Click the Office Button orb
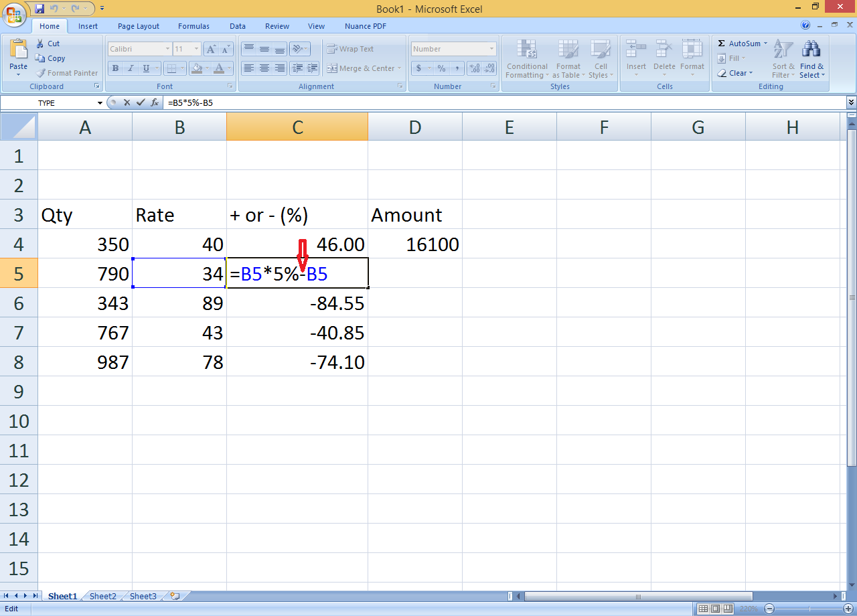 pos(13,13)
